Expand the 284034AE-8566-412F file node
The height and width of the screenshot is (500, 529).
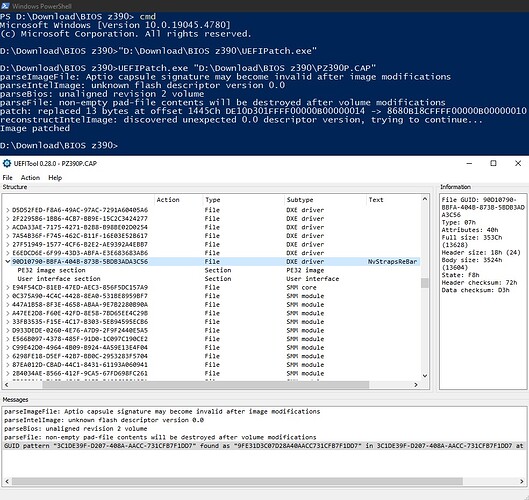(8, 373)
